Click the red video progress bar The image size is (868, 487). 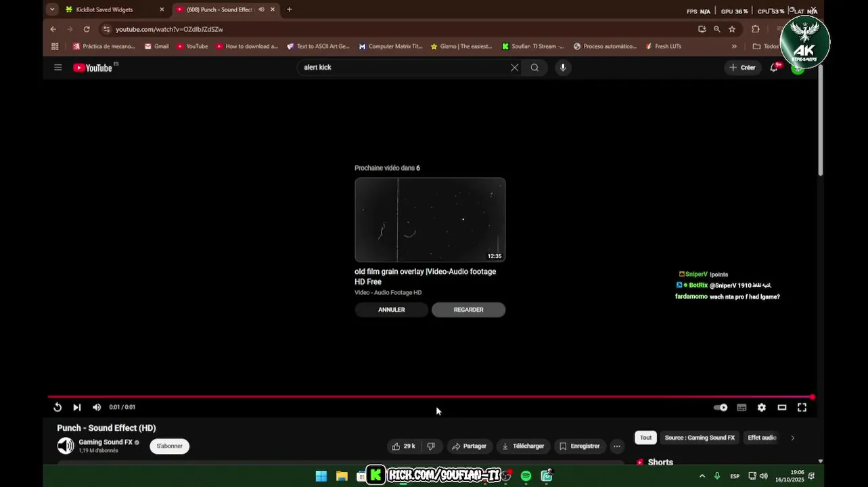430,397
